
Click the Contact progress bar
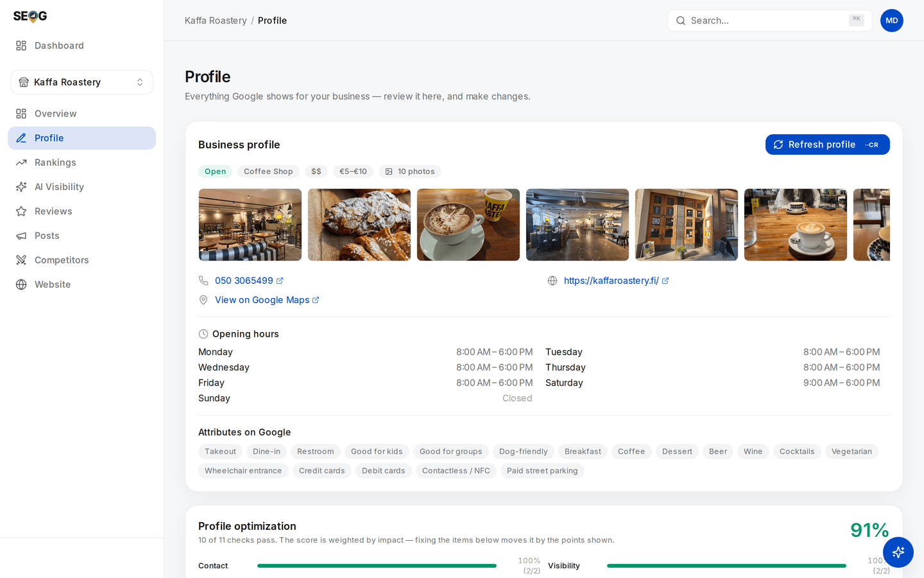377,566
